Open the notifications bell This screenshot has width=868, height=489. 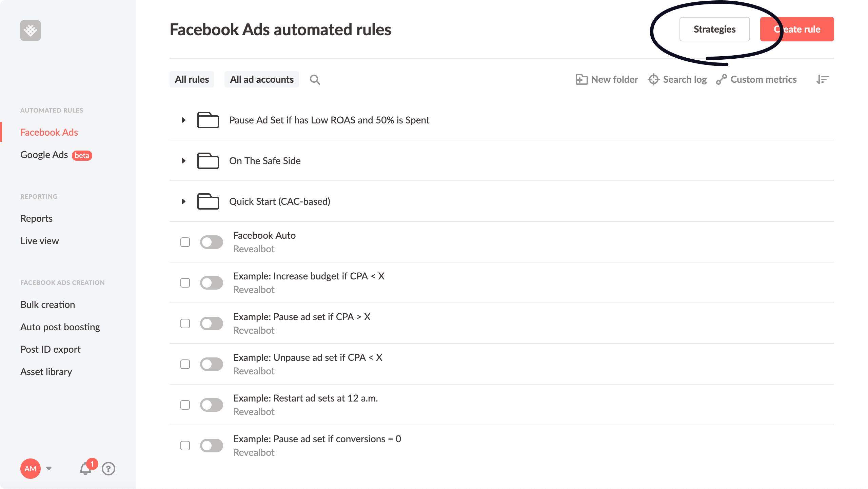tap(85, 469)
